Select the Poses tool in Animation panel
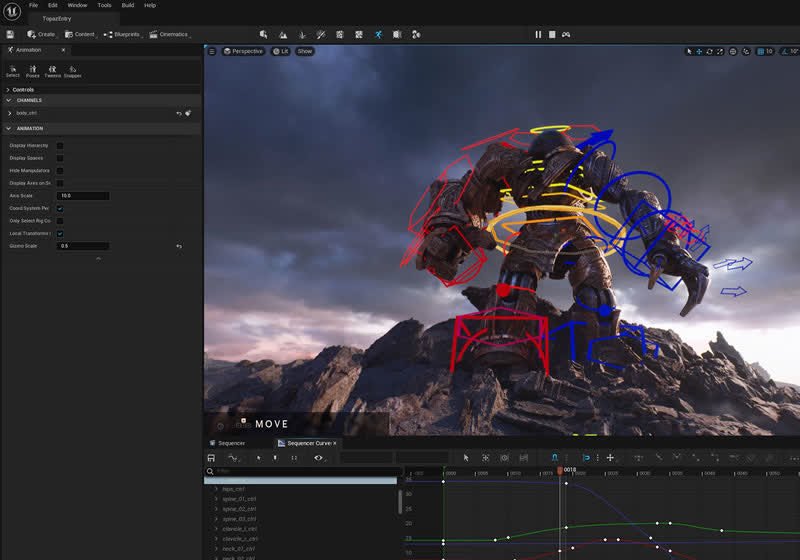800x560 pixels. click(x=33, y=71)
